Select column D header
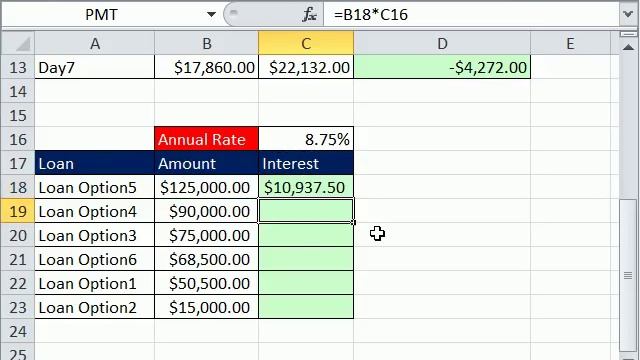 click(442, 43)
